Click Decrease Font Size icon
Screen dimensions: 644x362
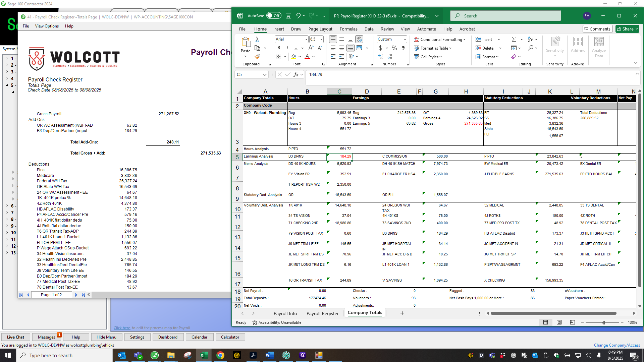320,48
